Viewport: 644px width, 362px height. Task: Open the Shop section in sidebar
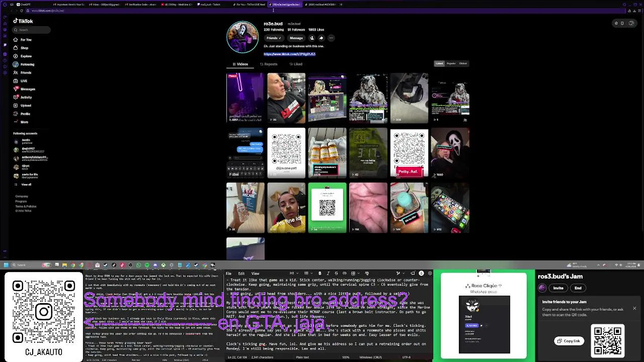(x=21, y=48)
